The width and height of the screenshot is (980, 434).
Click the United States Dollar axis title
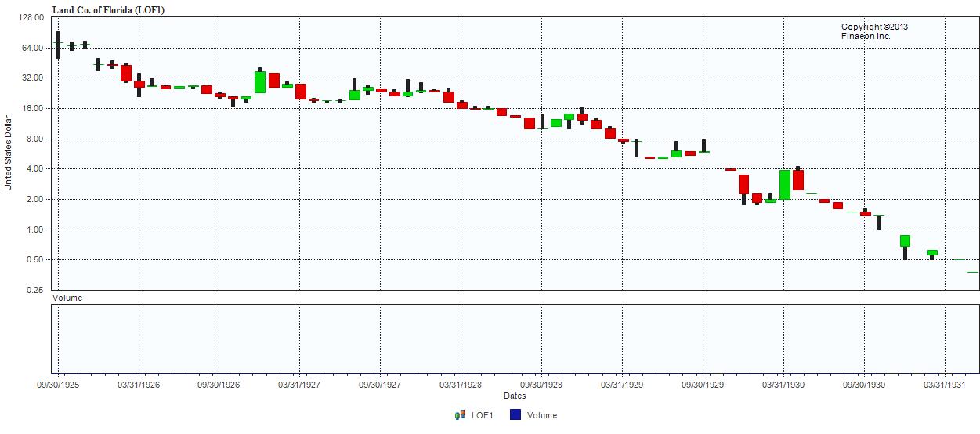9,153
